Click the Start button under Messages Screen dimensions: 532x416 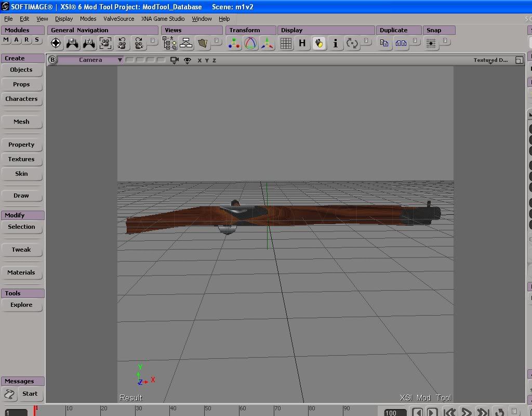pyautogui.click(x=30, y=394)
